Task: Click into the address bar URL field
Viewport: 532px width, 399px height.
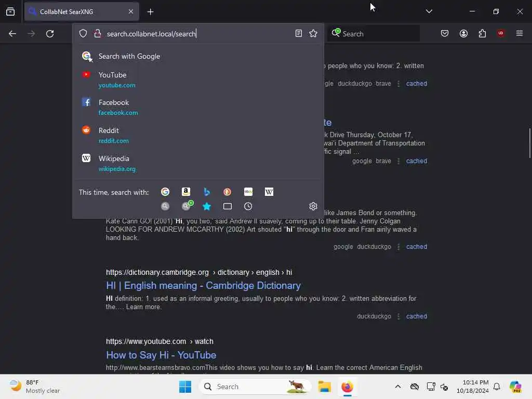Action: (198, 34)
